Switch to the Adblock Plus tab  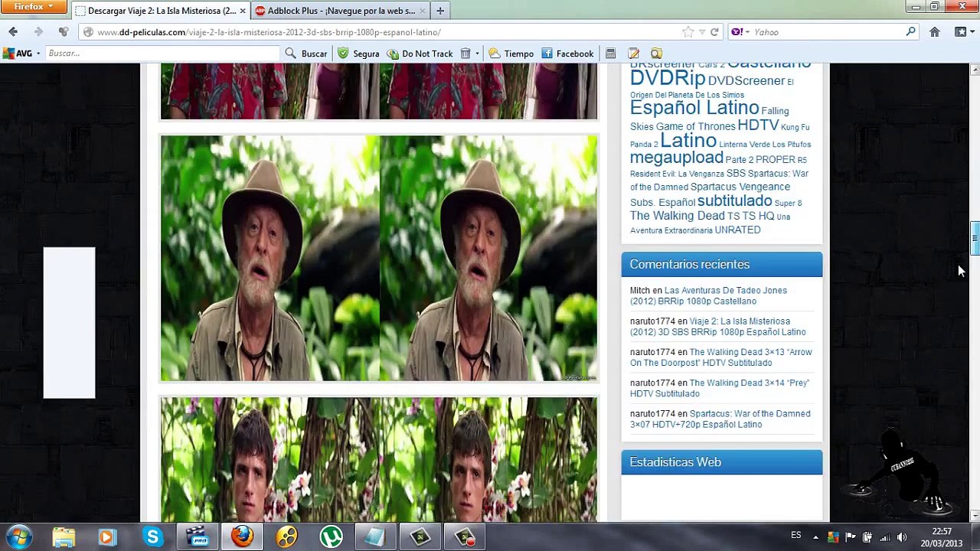tap(339, 11)
